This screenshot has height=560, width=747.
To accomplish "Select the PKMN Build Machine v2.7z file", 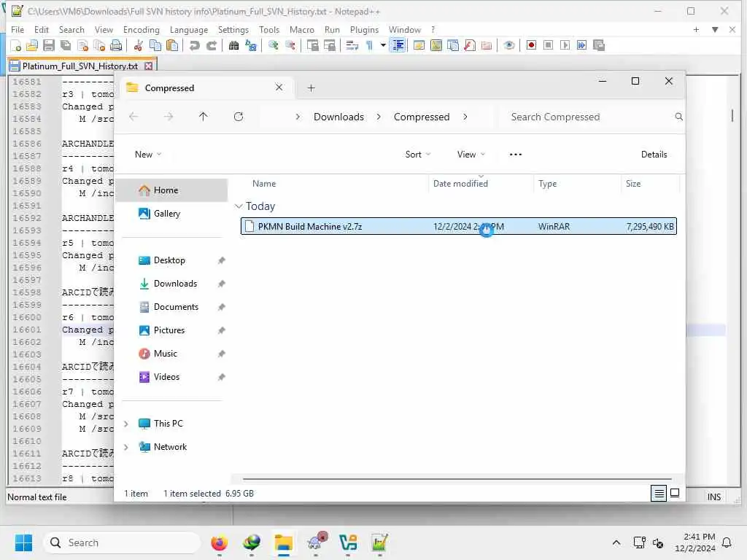I will click(458, 227).
